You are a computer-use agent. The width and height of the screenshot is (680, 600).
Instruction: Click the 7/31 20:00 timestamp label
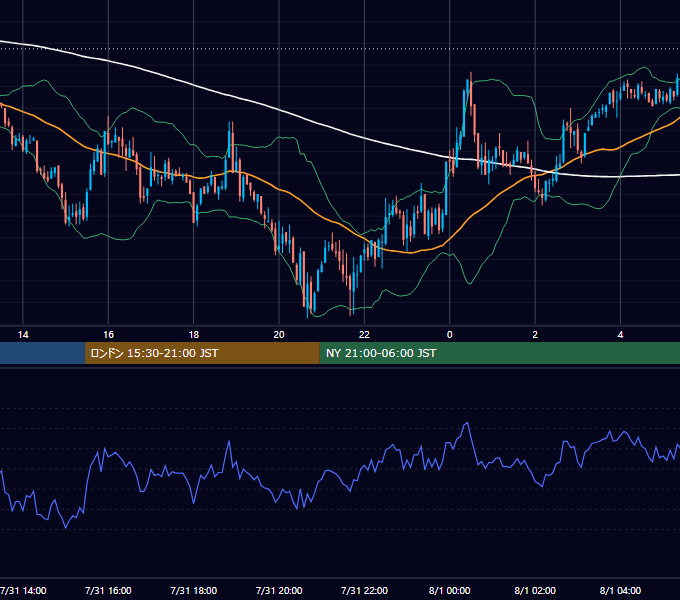(x=279, y=590)
